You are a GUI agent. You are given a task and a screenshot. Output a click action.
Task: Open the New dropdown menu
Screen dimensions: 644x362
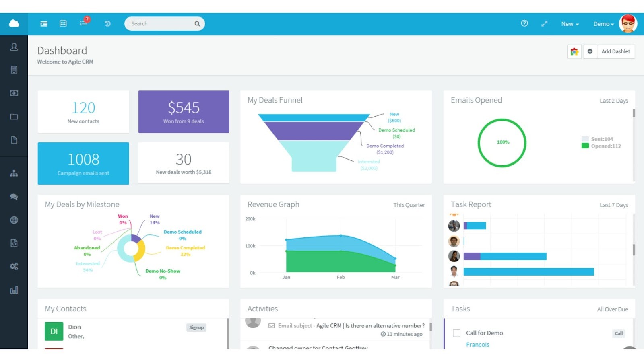[x=569, y=24]
